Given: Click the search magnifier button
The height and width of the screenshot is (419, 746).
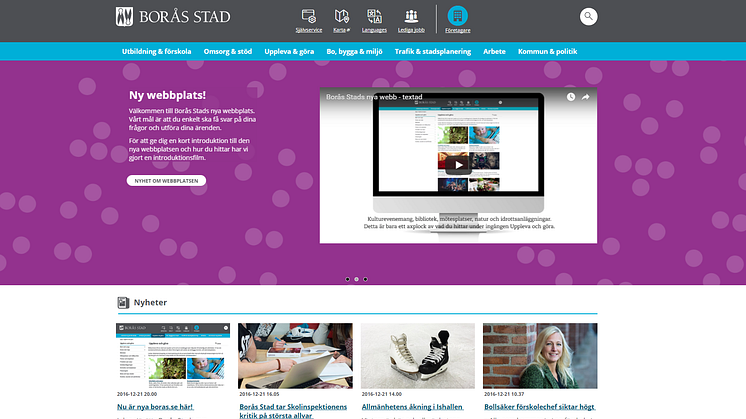Looking at the screenshot, I should (x=589, y=17).
